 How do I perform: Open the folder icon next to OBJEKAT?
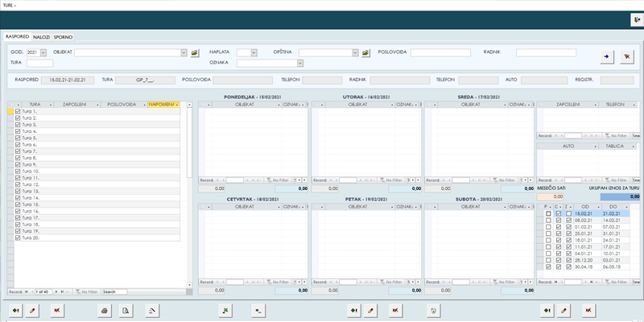[195, 53]
